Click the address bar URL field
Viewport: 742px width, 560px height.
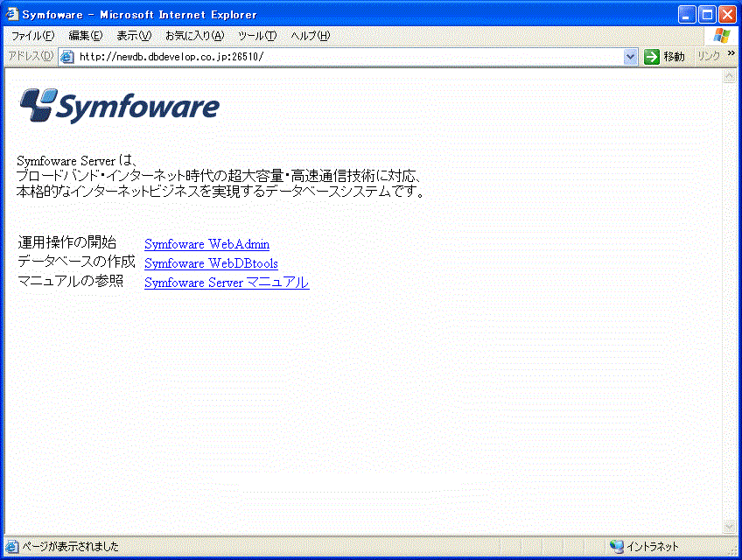coord(349,57)
